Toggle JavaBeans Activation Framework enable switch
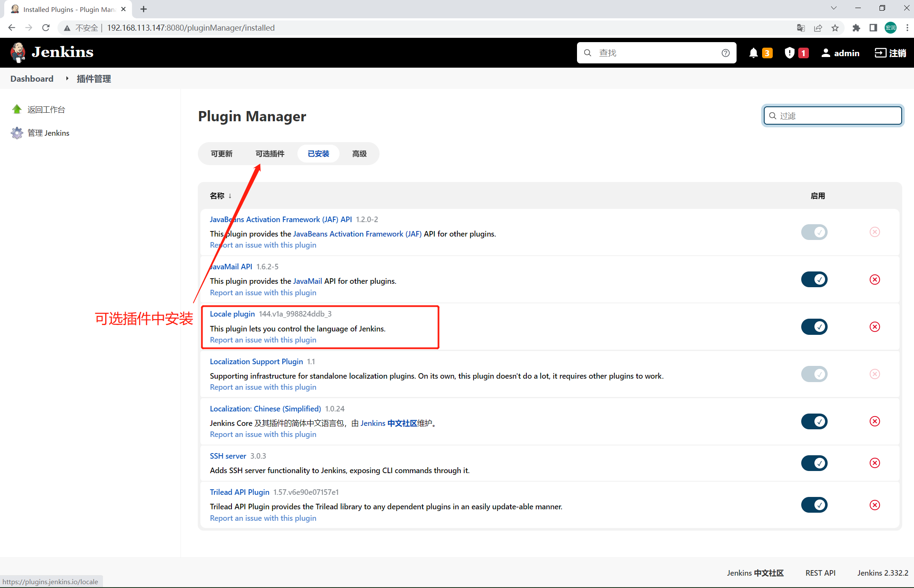This screenshot has width=914, height=588. pyautogui.click(x=814, y=232)
